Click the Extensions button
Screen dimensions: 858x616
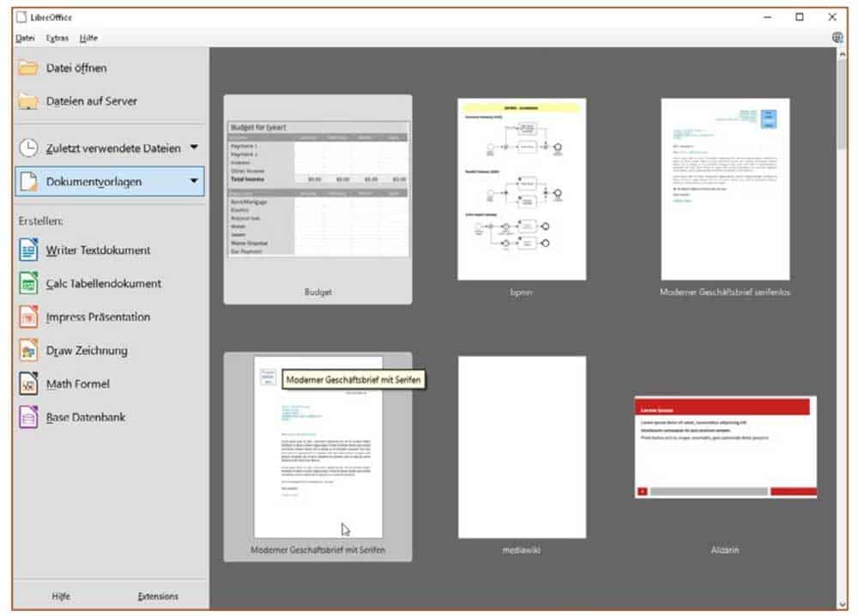click(x=158, y=595)
